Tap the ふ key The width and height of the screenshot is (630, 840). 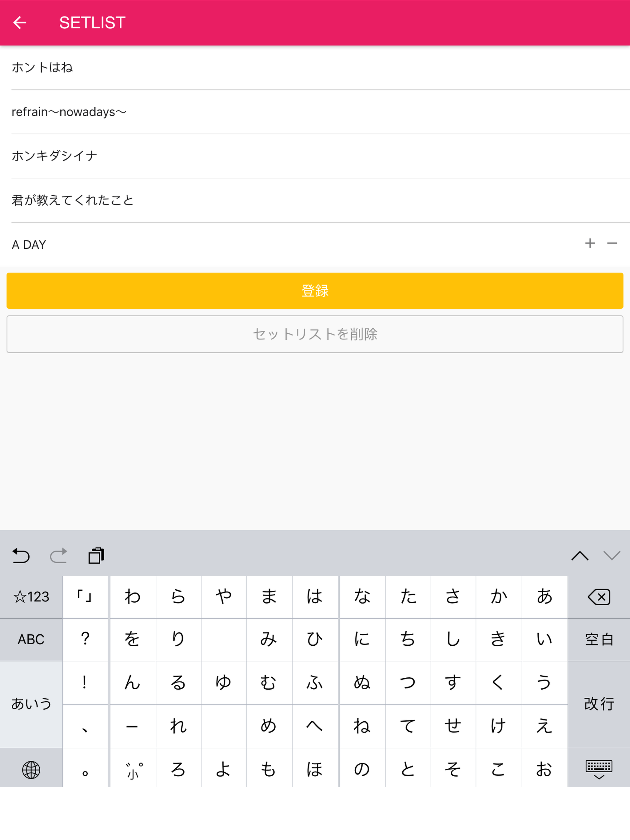[315, 683]
